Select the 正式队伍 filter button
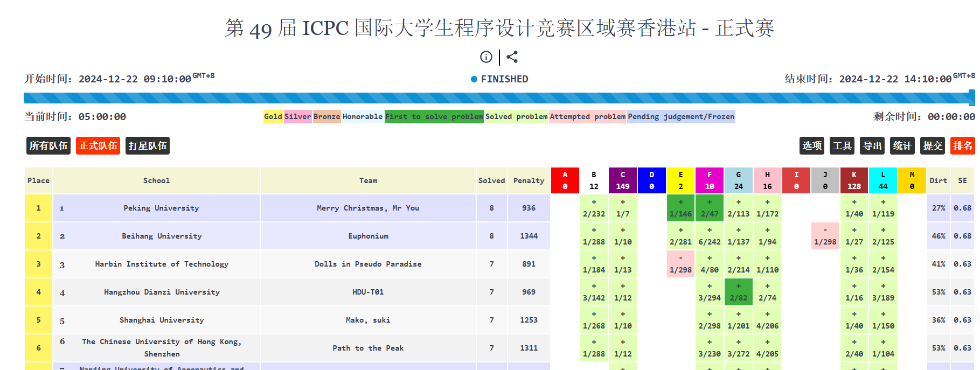 [x=98, y=145]
